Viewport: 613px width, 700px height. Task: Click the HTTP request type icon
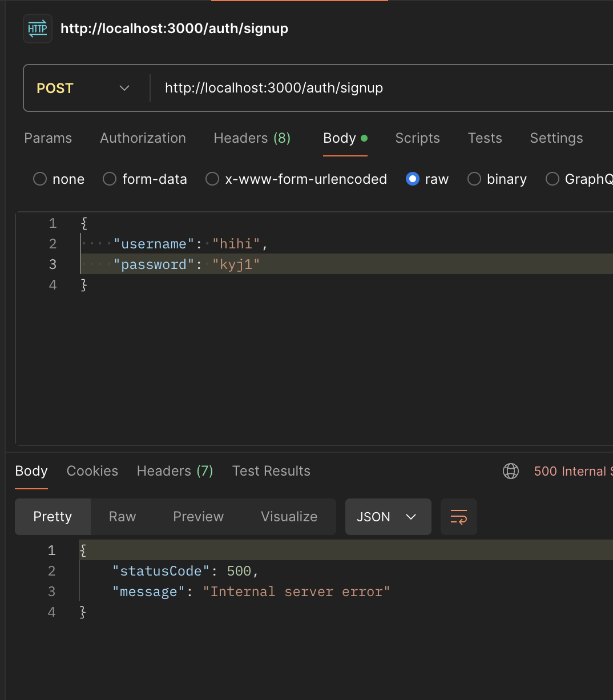coord(38,29)
